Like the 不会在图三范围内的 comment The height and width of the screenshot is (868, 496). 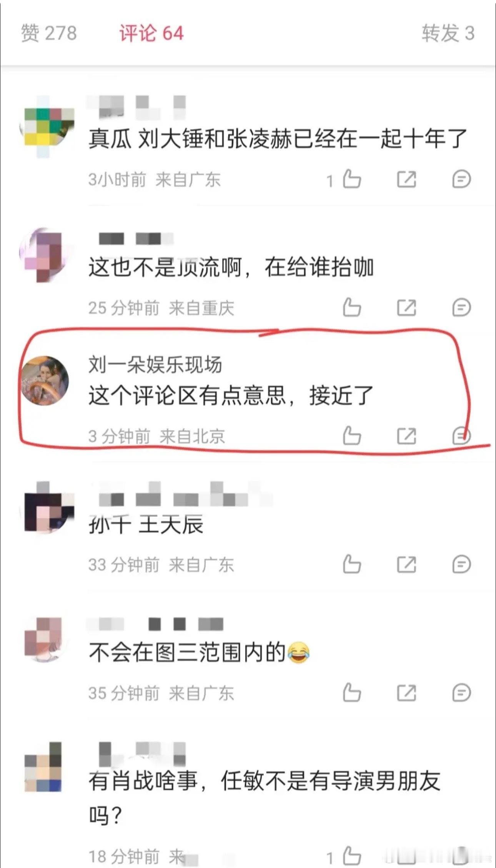pos(351,693)
